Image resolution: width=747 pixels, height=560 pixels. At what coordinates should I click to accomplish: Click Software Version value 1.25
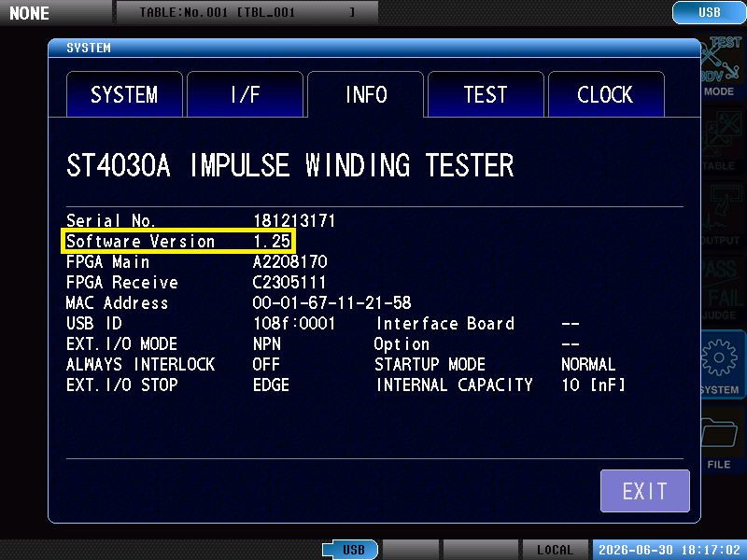[x=272, y=242]
